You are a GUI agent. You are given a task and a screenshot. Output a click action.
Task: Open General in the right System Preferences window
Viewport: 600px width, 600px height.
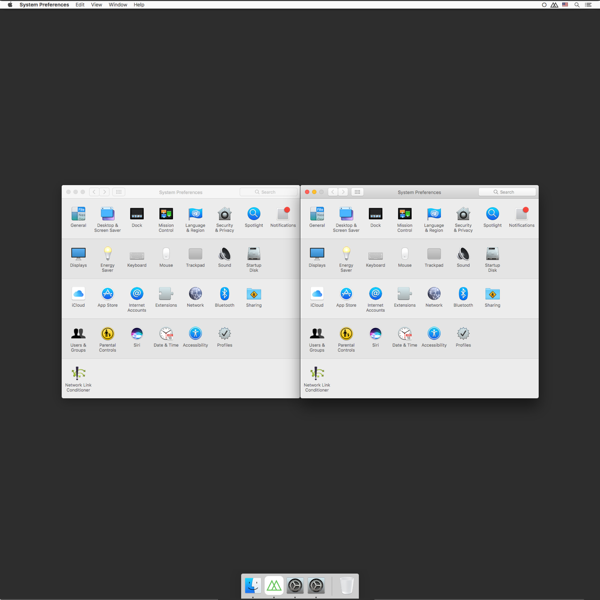click(x=317, y=217)
